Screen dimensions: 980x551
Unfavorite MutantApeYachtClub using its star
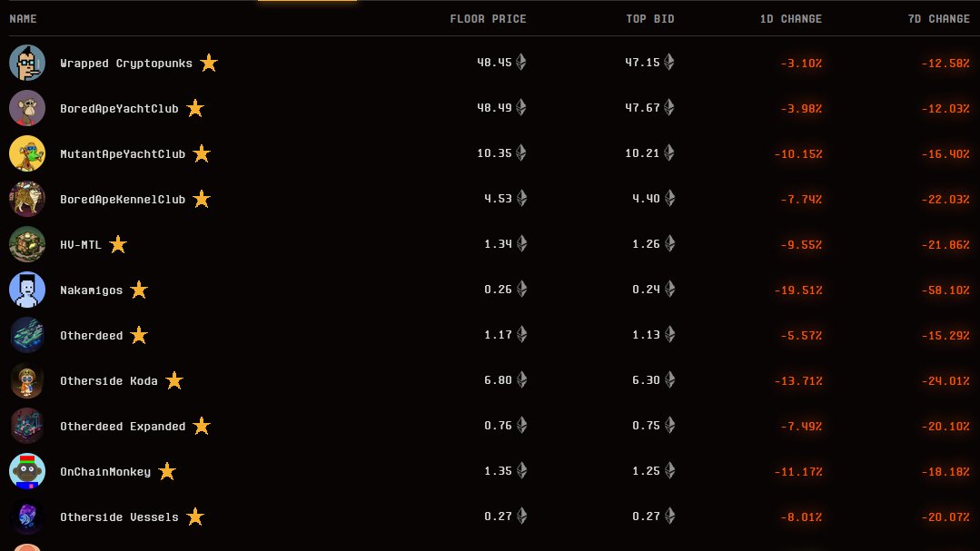pos(202,153)
